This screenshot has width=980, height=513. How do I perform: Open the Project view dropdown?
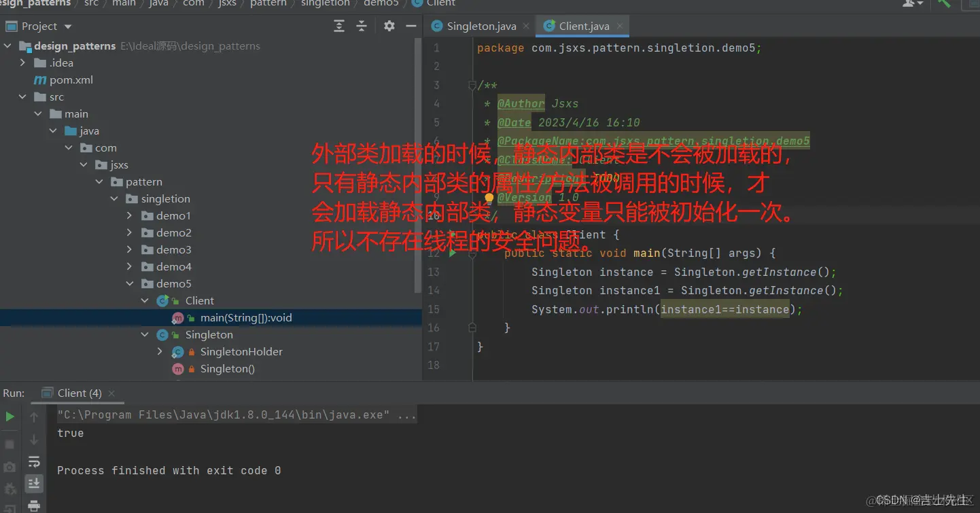[x=68, y=26]
